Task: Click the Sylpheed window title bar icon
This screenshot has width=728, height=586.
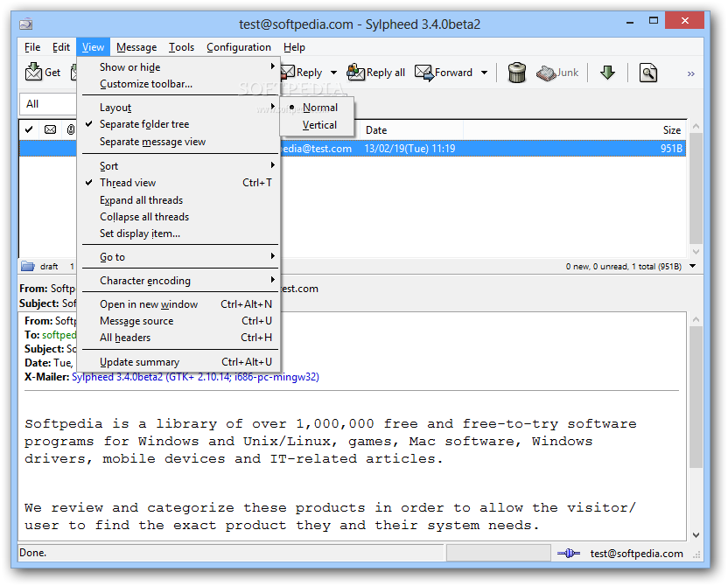Action: tap(26, 24)
